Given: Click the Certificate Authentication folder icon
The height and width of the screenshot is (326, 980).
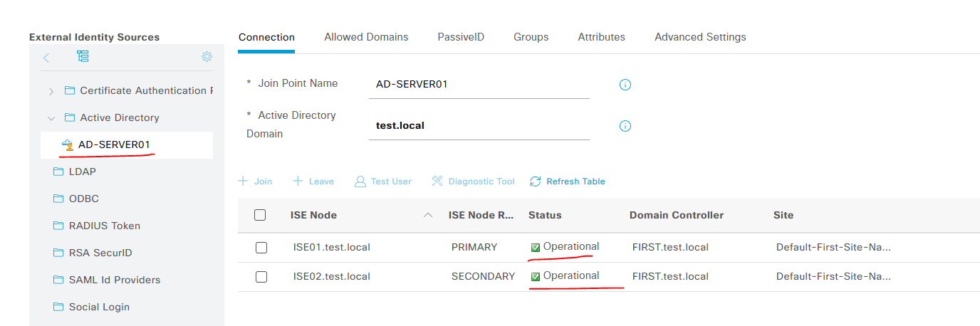Looking at the screenshot, I should [70, 90].
